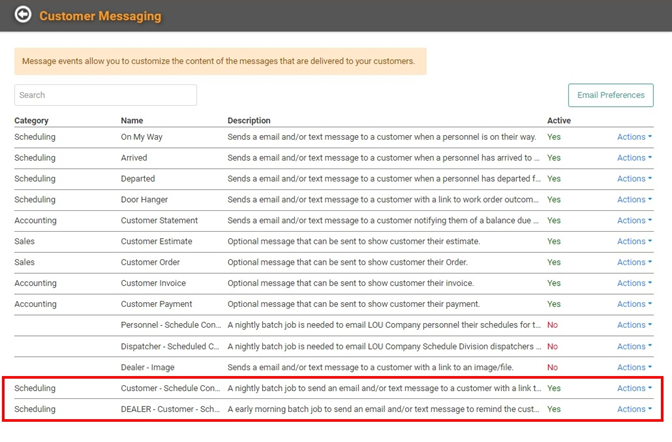672x442 pixels.
Task: Open Actions for Personnel - Schedule Con... row
Action: 634,325
